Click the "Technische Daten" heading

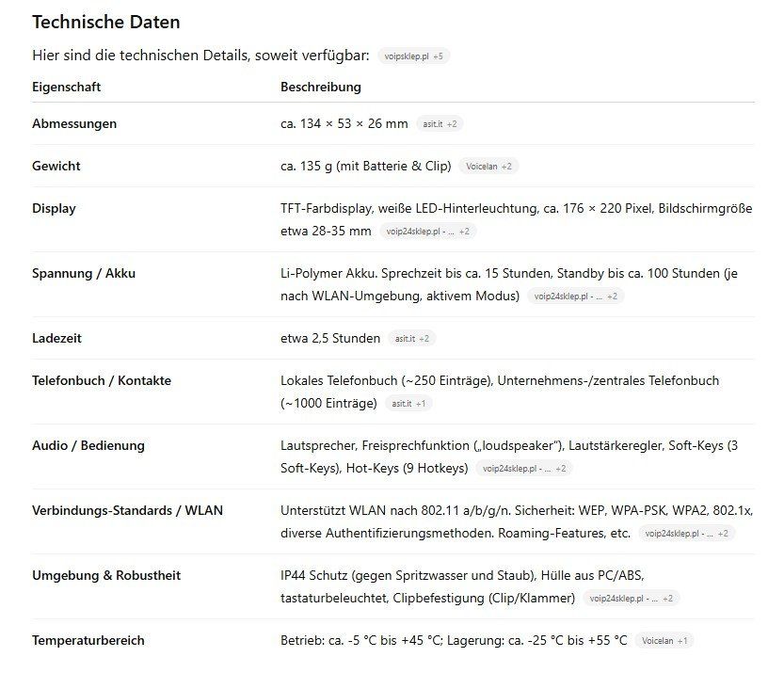pyautogui.click(x=106, y=22)
